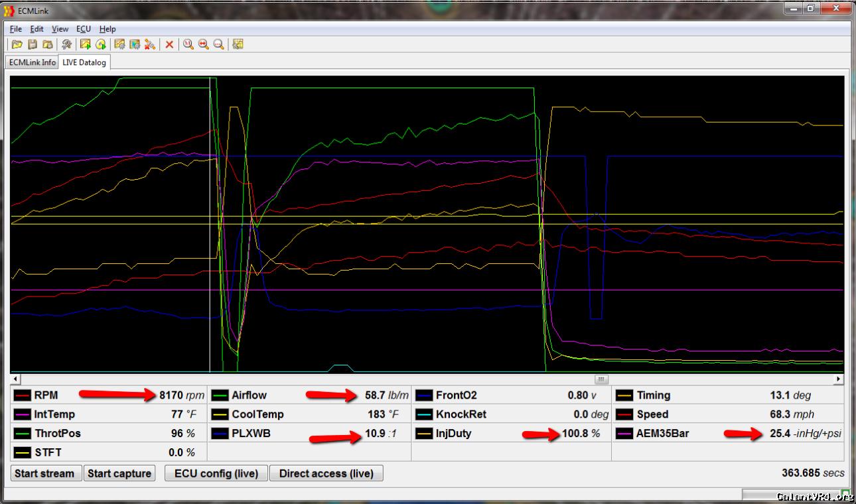Click the Direct access (live) button
The height and width of the screenshot is (504, 856).
pyautogui.click(x=326, y=473)
